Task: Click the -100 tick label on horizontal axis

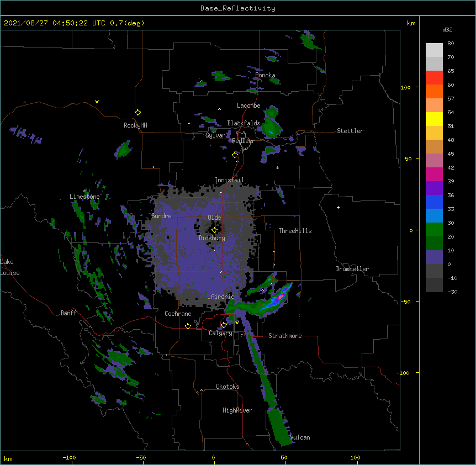Action: pyautogui.click(x=69, y=457)
